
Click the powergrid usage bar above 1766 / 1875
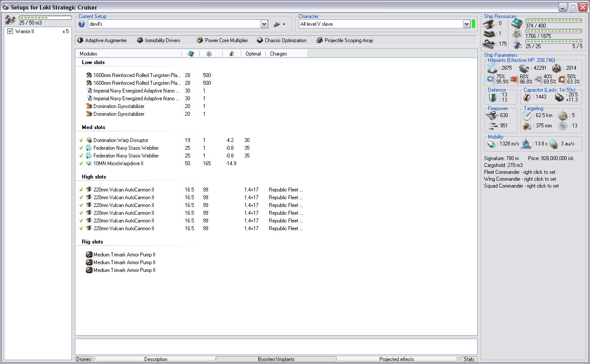click(553, 31)
